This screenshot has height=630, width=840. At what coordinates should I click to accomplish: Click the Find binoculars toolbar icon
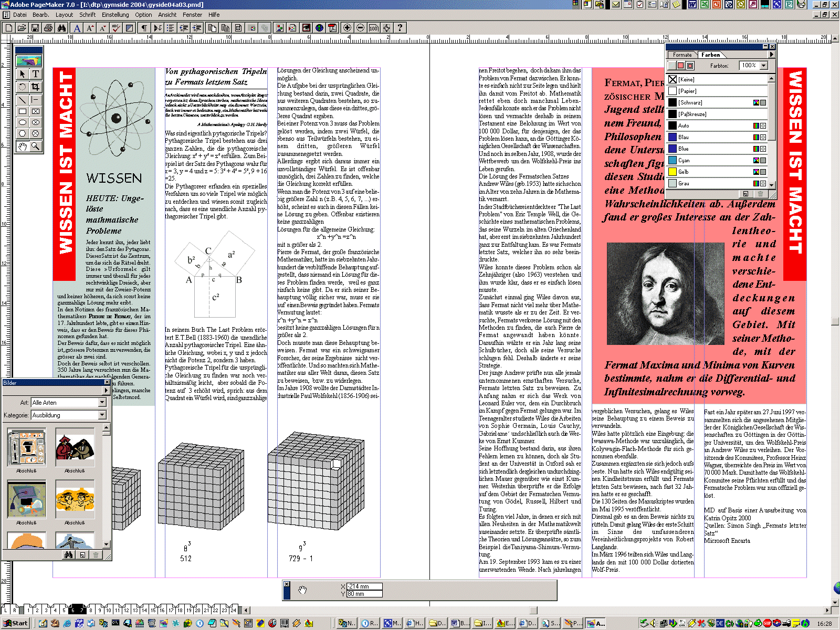coord(61,28)
